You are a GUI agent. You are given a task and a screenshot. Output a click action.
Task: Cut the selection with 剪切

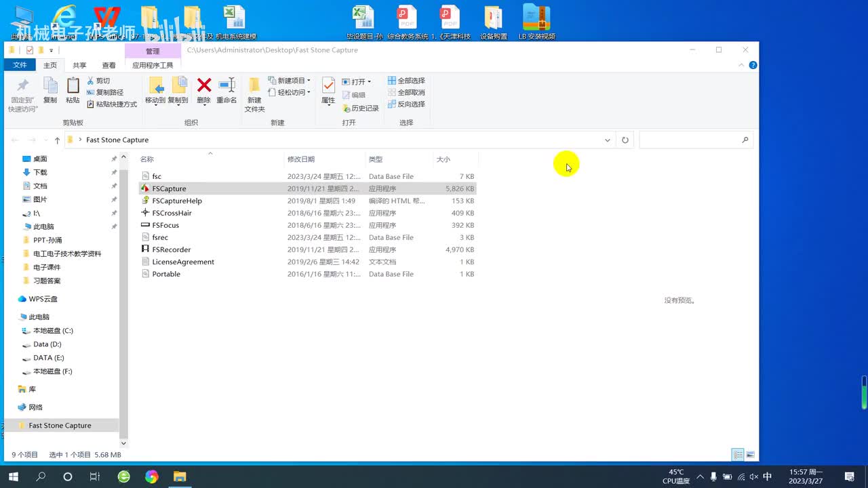pyautogui.click(x=98, y=81)
